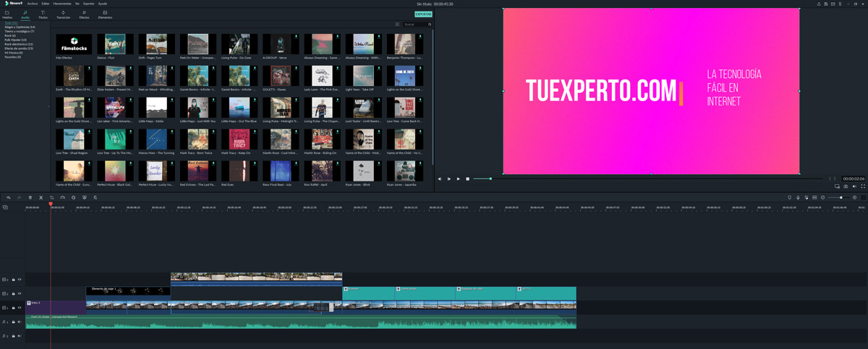Screen dimensions: 868x349
Task: Enter fullscreen preview mode
Action: click(863, 186)
